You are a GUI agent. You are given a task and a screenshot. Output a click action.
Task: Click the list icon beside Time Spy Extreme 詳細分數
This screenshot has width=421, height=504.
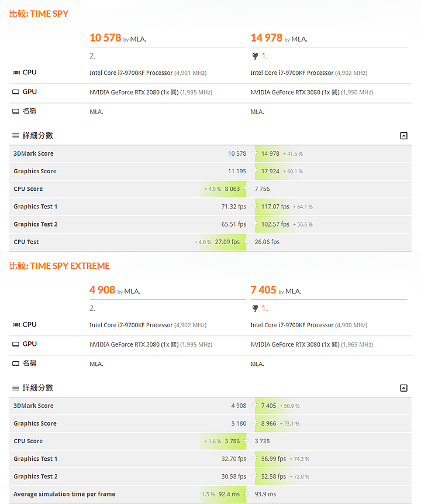(x=16, y=388)
